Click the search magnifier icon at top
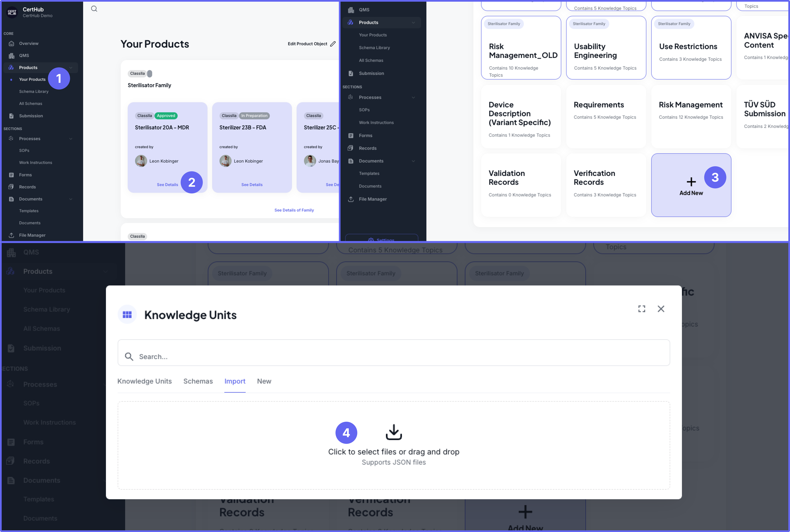 94,9
